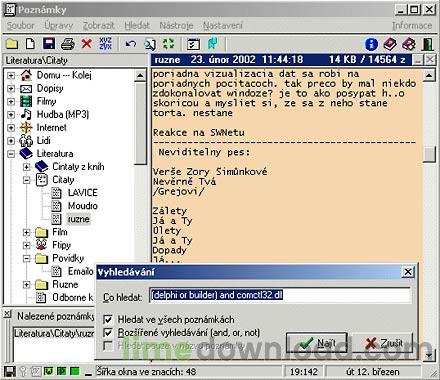The height and width of the screenshot is (380, 440).
Task: Print the note via printer icon
Action: coord(68,44)
